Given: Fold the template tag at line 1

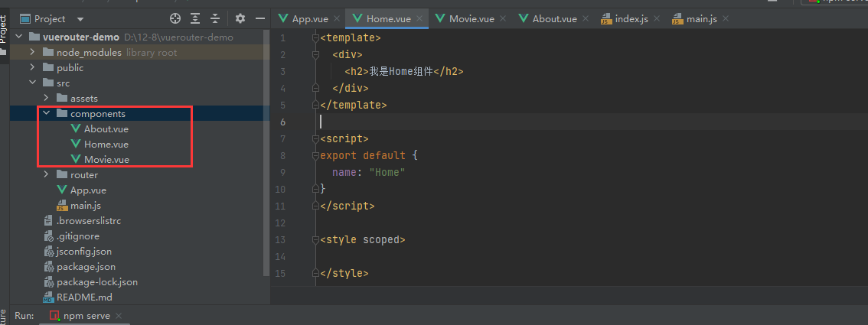Looking at the screenshot, I should pos(315,38).
